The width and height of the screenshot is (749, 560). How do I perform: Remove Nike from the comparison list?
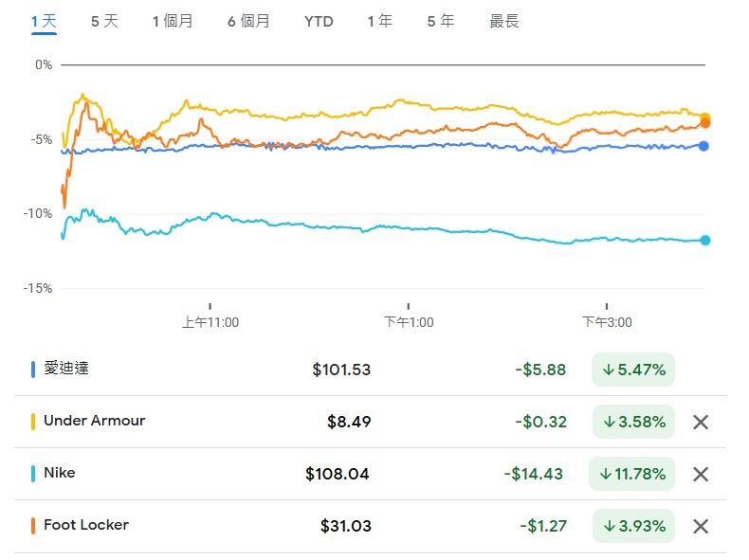point(701,474)
